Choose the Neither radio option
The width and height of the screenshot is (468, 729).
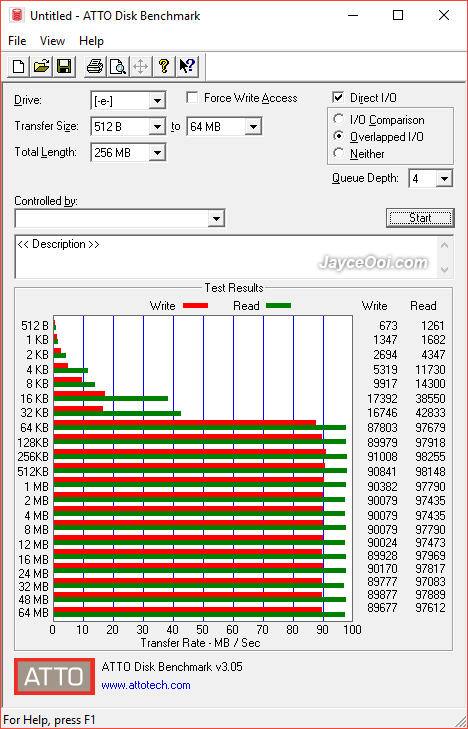338,153
